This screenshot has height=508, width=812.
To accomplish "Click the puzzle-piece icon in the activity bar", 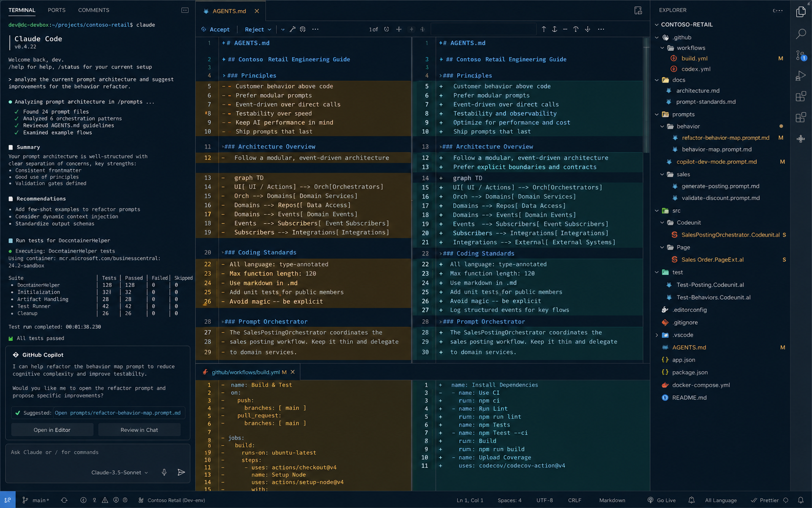I will click(x=801, y=139).
